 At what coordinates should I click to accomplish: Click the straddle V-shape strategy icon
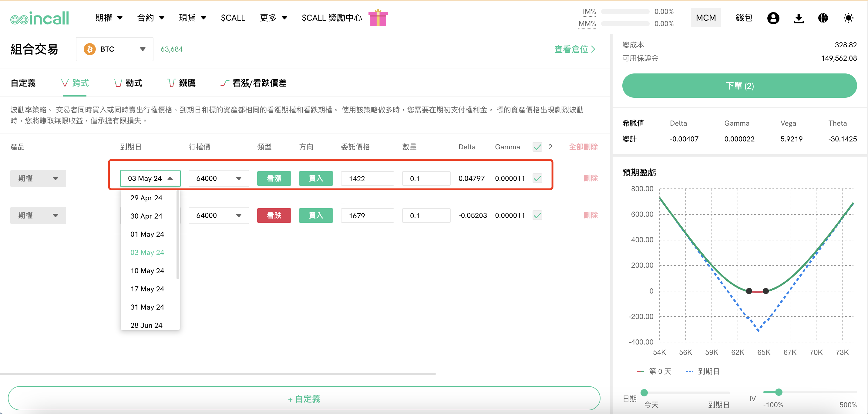65,83
